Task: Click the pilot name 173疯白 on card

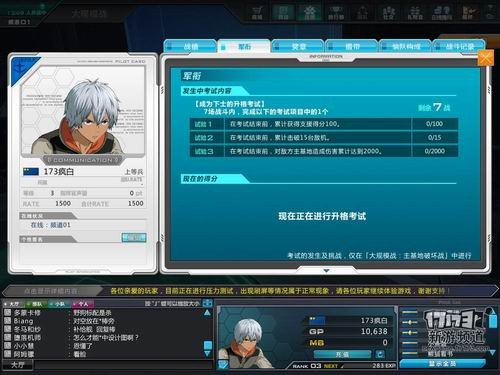Action: pos(59,171)
